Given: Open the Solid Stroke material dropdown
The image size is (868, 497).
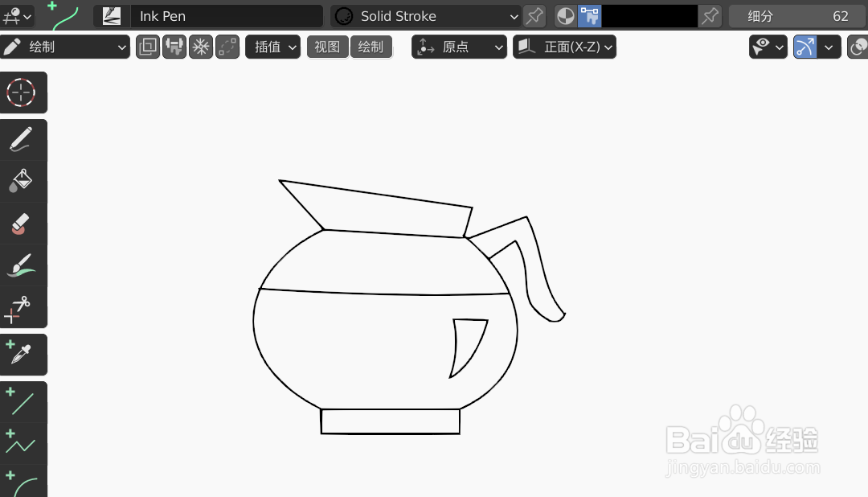Looking at the screenshot, I should pyautogui.click(x=426, y=16).
